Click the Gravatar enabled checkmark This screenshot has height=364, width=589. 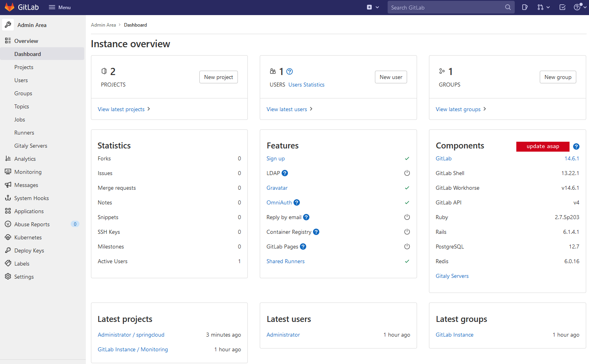point(407,188)
